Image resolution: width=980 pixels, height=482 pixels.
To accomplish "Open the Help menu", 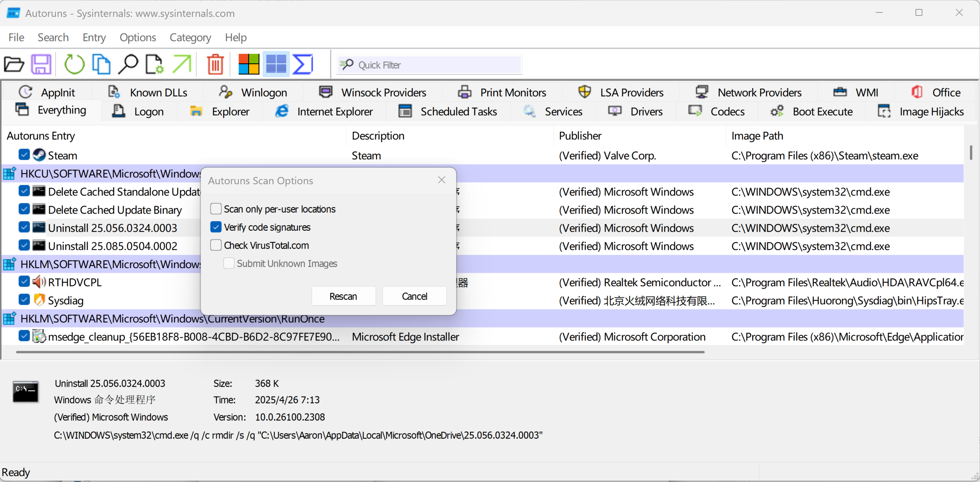I will (235, 37).
